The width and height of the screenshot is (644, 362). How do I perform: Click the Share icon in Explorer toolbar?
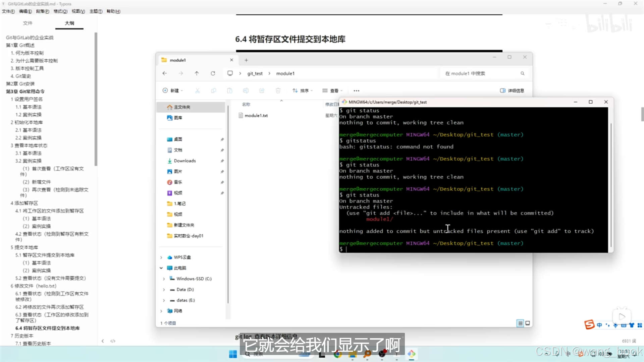pos(262,90)
